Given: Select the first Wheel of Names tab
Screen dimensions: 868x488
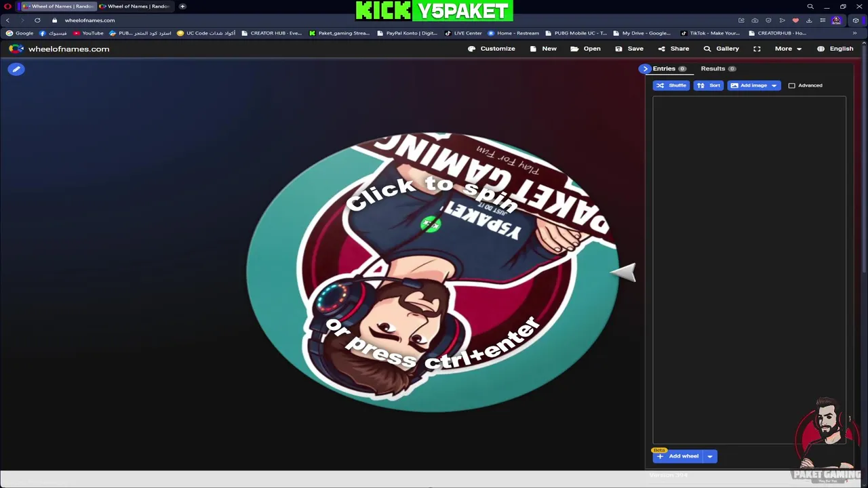Looking at the screenshot, I should (58, 6).
